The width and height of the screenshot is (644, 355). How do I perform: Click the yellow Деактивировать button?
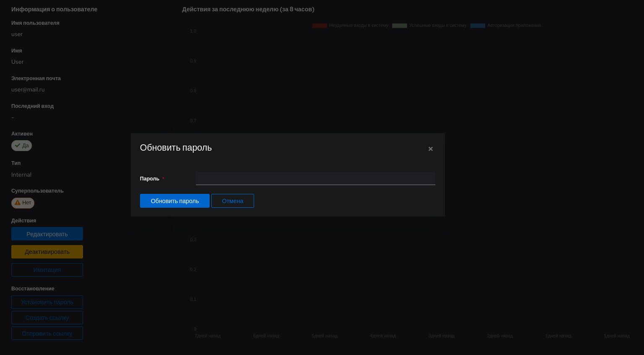[x=47, y=252]
